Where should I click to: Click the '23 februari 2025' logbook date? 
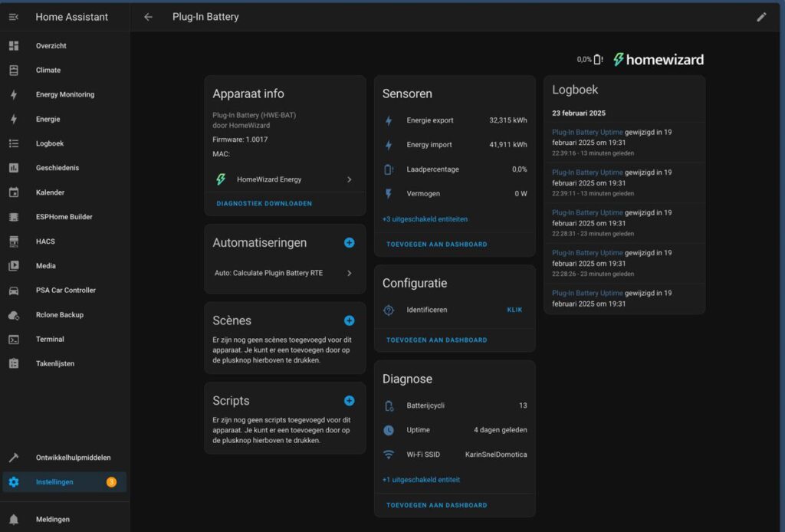[579, 113]
